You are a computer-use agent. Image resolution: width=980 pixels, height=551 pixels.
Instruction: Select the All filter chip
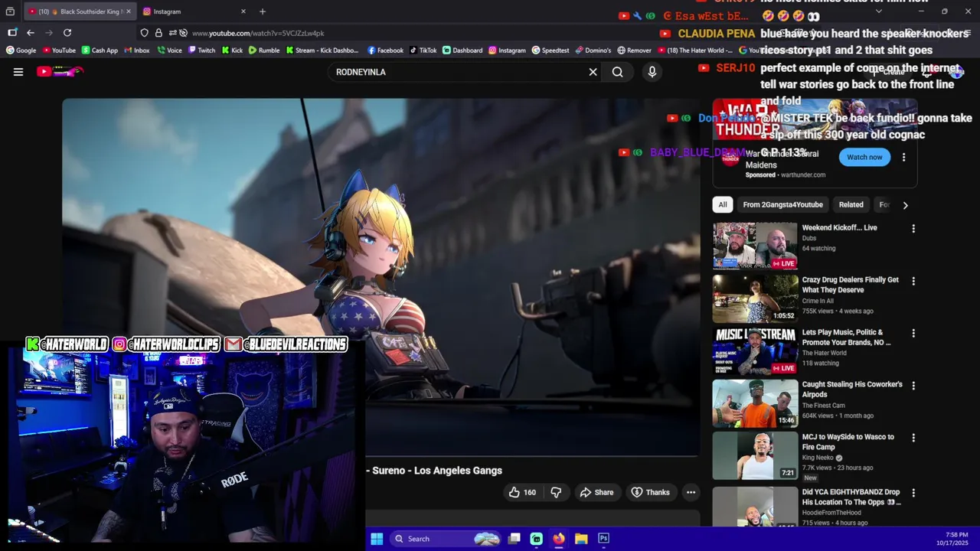[723, 204]
